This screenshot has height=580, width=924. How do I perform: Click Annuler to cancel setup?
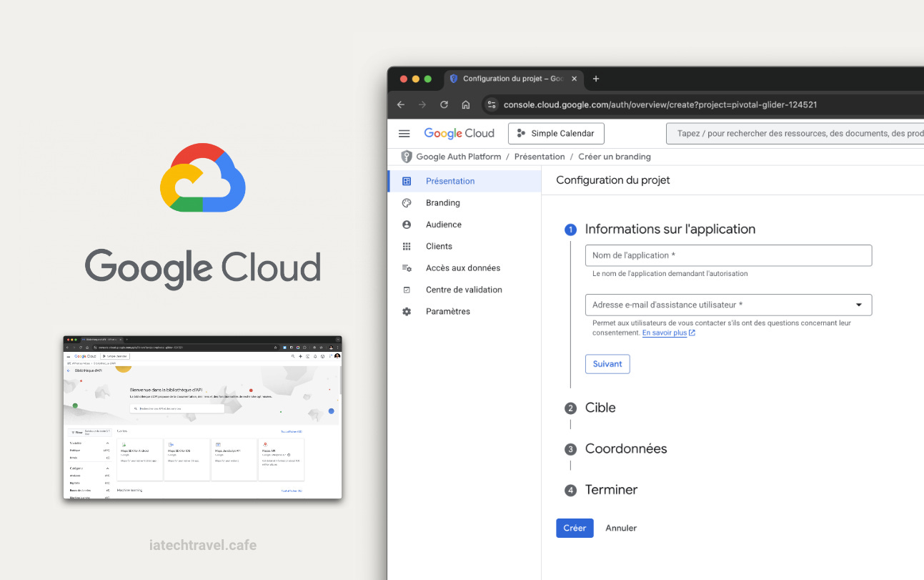621,528
